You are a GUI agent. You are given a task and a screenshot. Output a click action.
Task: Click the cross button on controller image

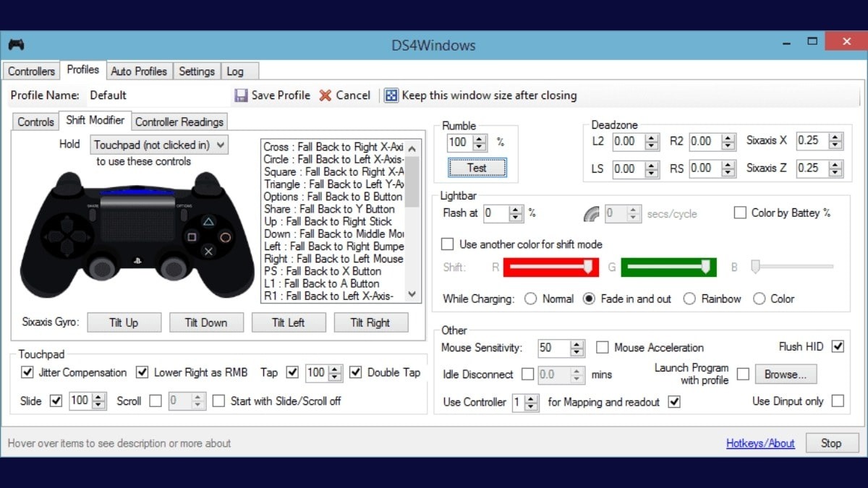208,251
